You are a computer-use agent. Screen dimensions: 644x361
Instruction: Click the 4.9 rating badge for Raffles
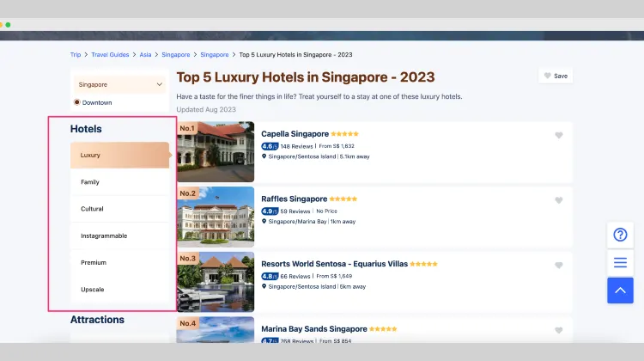[x=270, y=211]
